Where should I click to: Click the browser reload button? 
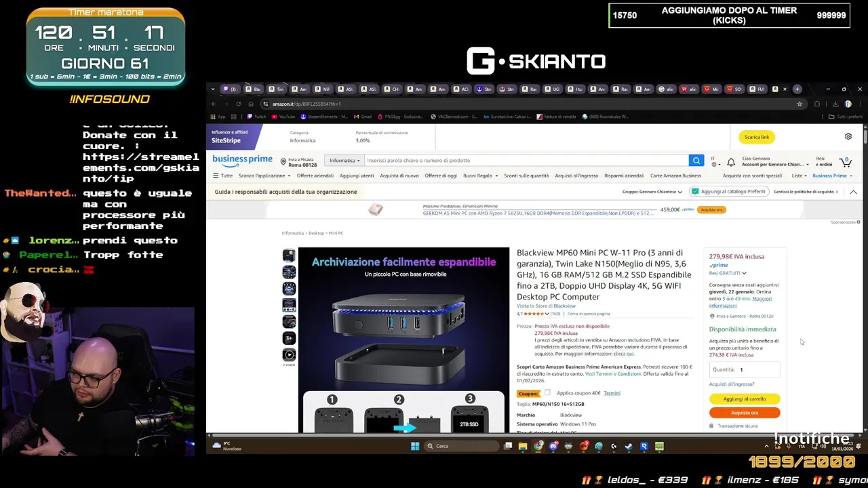point(238,104)
